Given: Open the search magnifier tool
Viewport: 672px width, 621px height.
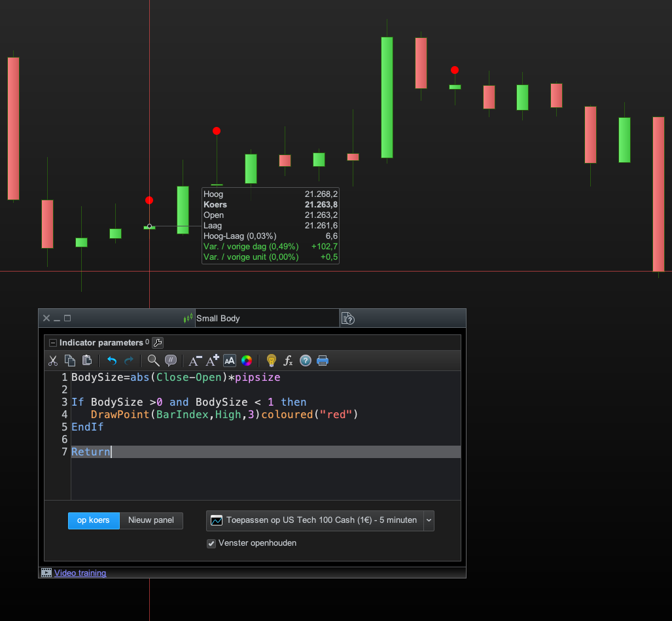Looking at the screenshot, I should pos(153,361).
